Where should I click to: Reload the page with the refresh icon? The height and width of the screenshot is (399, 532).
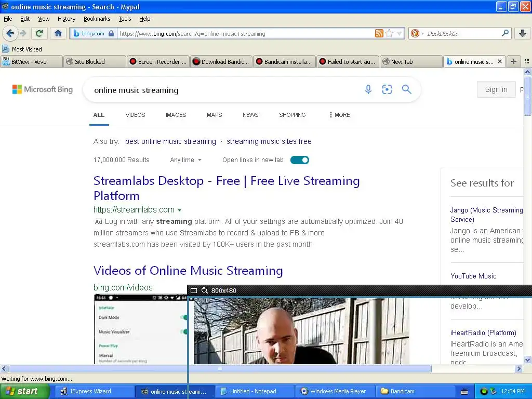39,33
